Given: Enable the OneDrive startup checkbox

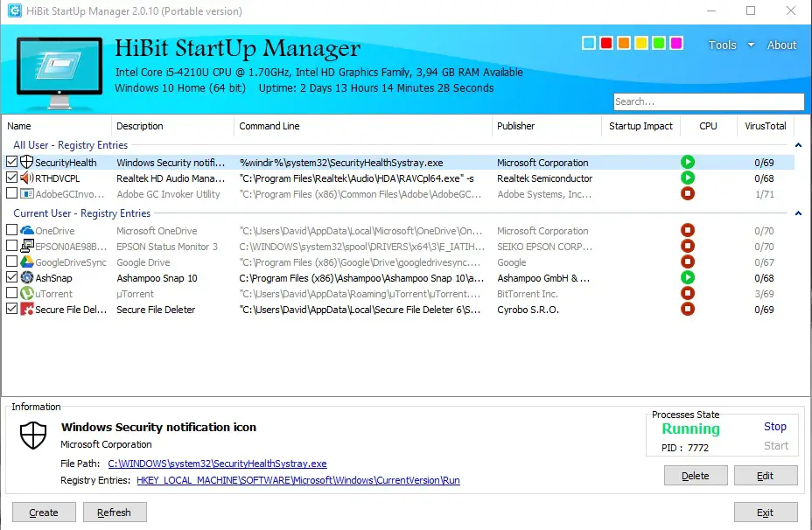Looking at the screenshot, I should (x=11, y=231).
